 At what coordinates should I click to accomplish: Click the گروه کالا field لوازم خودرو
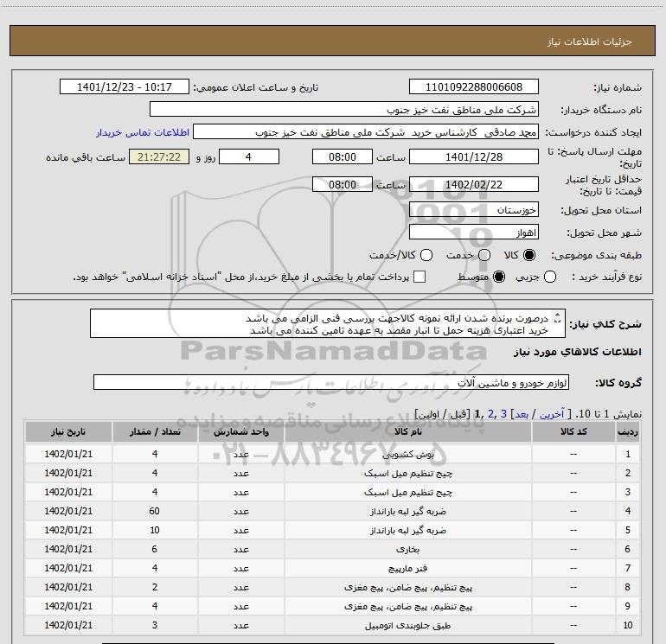coord(331,382)
